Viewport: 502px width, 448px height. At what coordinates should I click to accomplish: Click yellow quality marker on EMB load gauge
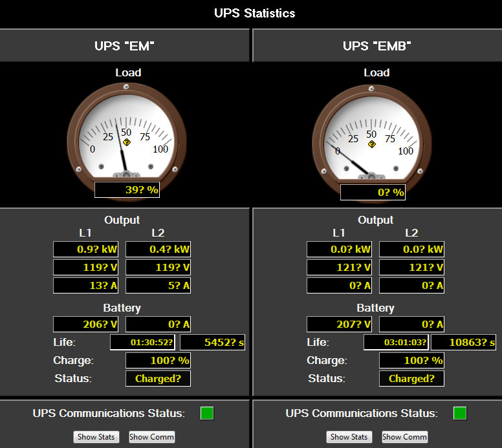[x=372, y=144]
